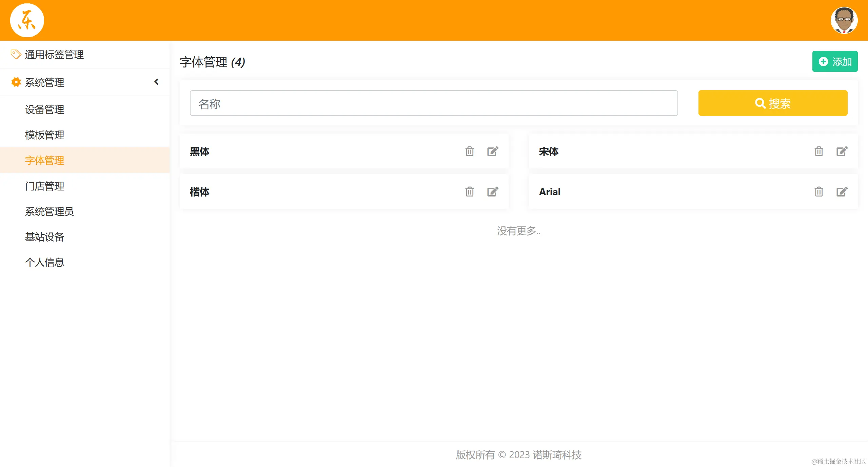Edit the Arial font entry

click(842, 192)
